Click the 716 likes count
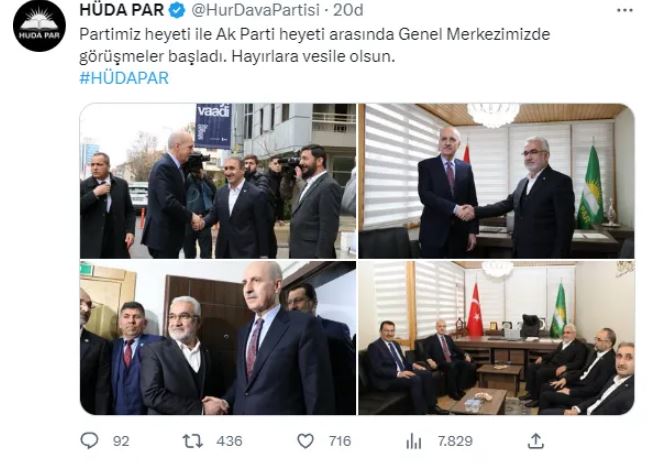655x464 pixels. 340,441
